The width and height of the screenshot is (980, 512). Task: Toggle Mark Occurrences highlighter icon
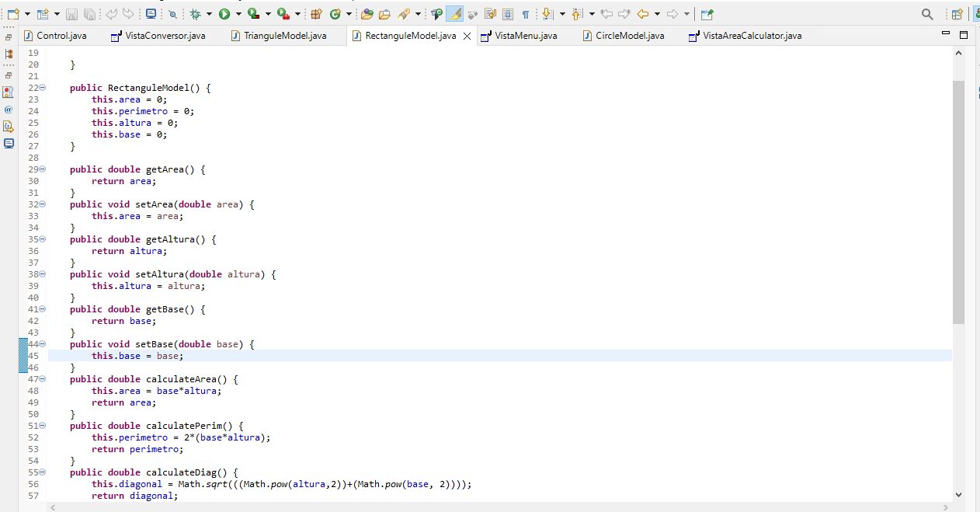click(454, 14)
